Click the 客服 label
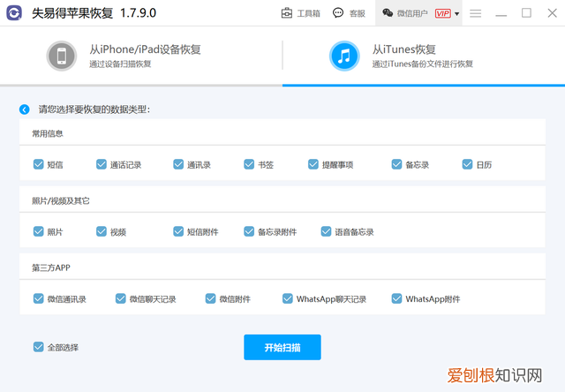Viewport: 565px width, 392px height. pyautogui.click(x=357, y=14)
